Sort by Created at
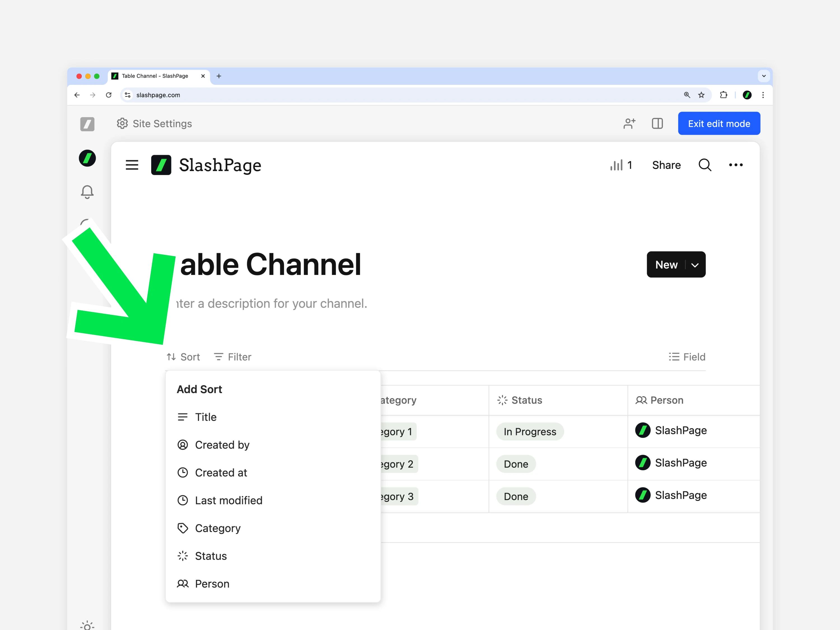This screenshot has height=630, width=840. click(x=273, y=472)
